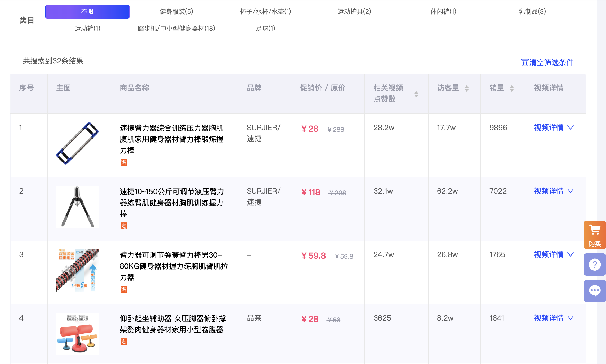Sort table by sales volume arrows
Image resolution: width=606 pixels, height=364 pixels.
tap(511, 88)
